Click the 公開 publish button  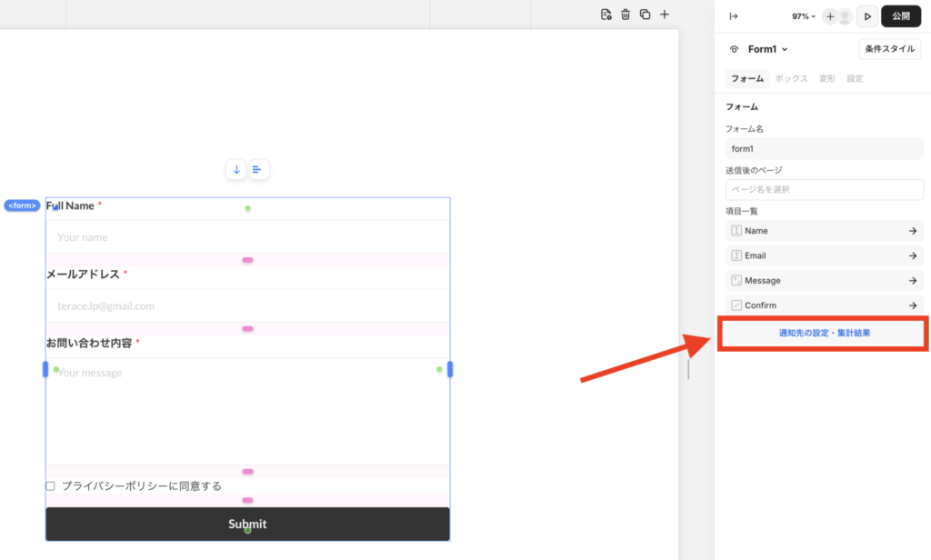point(900,16)
